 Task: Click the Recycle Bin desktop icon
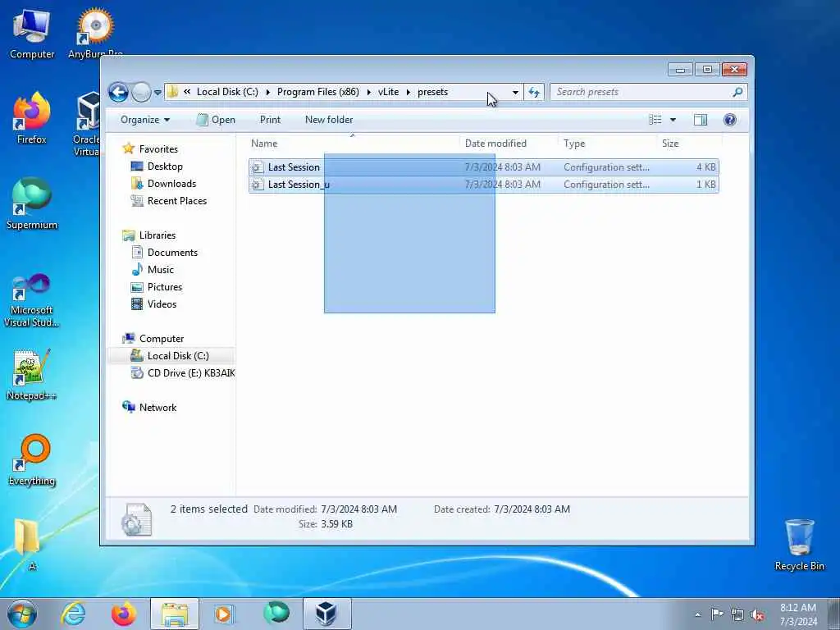(x=799, y=545)
